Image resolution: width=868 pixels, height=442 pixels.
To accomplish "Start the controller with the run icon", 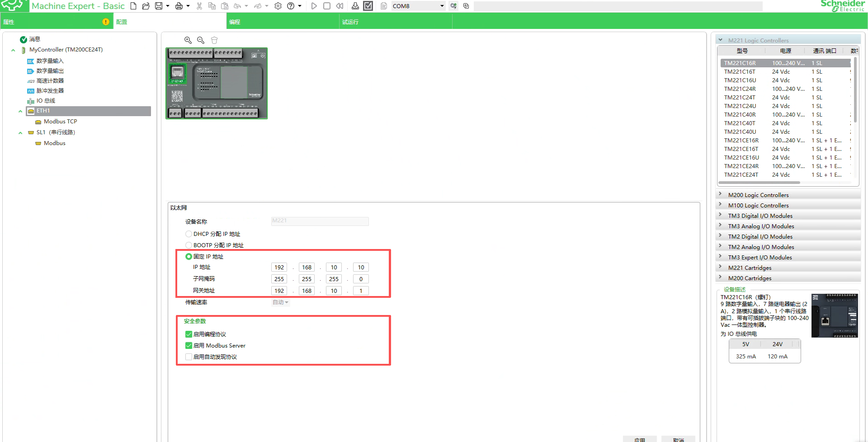I will pos(314,6).
